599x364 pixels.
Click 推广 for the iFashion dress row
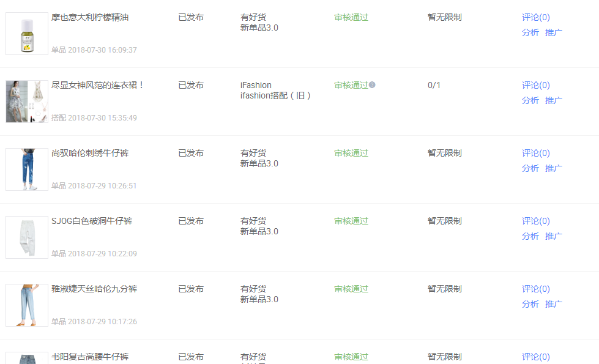[554, 100]
